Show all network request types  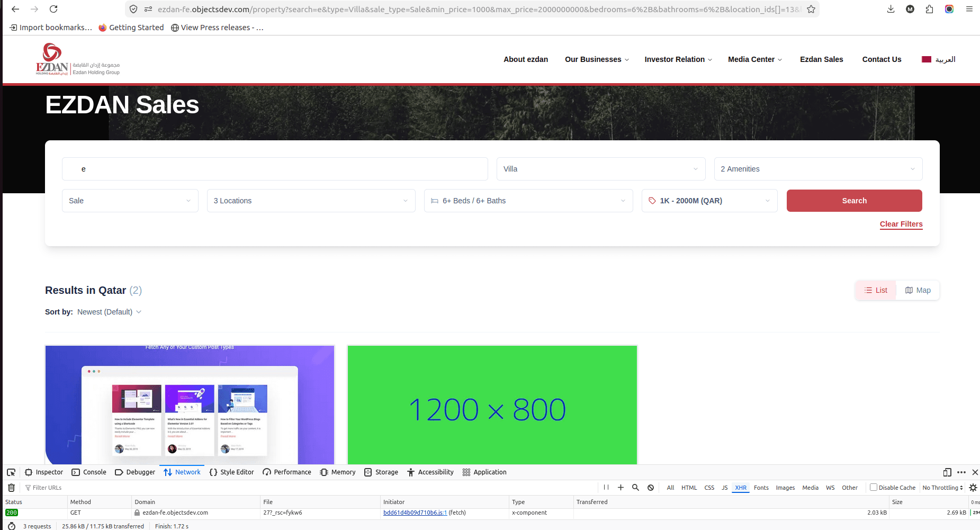point(670,488)
